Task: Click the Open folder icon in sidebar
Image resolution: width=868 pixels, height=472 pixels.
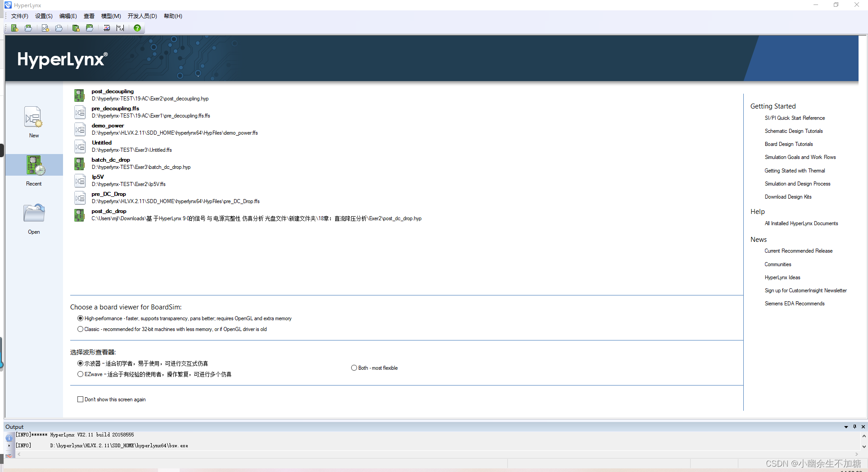Action: pos(34,213)
